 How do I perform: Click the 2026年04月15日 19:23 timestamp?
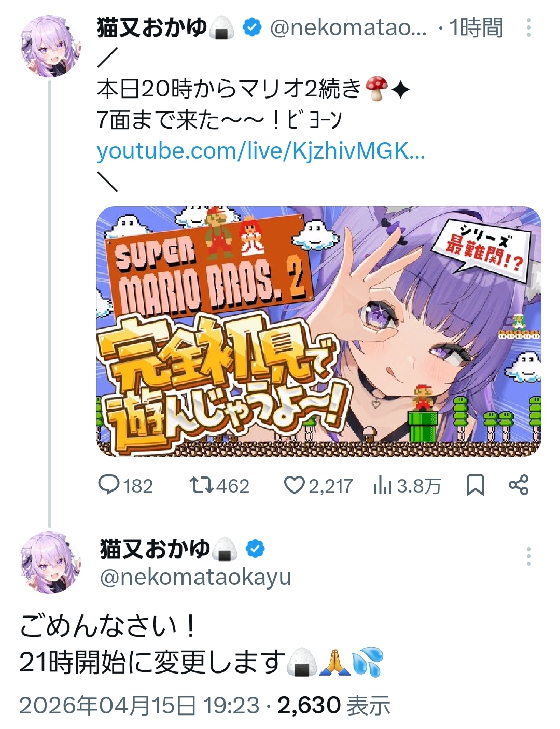coord(139,706)
